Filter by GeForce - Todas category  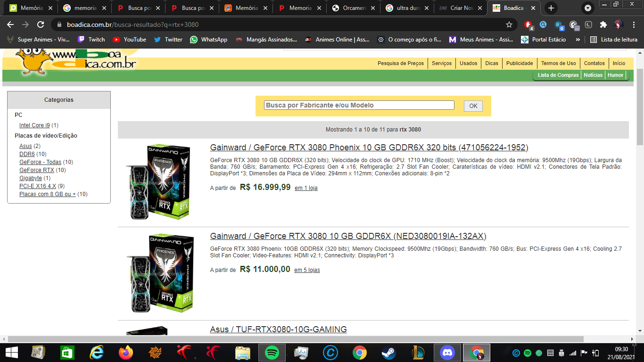(x=40, y=162)
